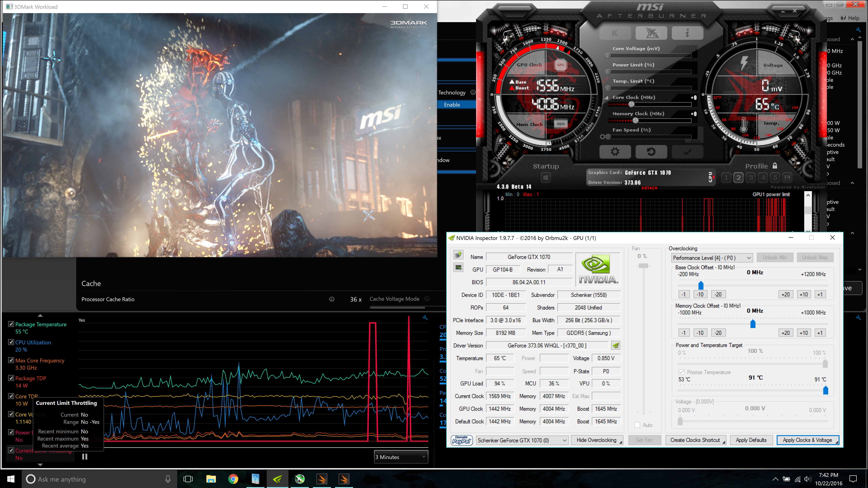
Task: Click Apply Defaults button
Action: coord(751,440)
